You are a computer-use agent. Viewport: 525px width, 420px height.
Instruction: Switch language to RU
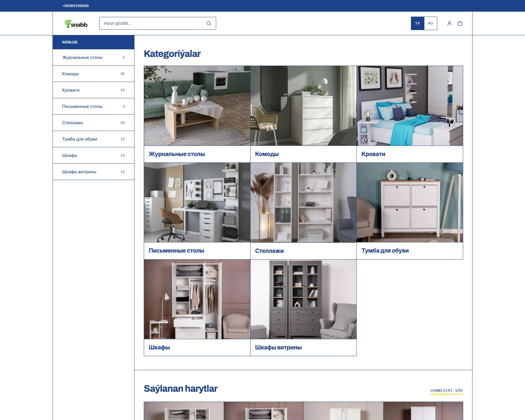430,23
